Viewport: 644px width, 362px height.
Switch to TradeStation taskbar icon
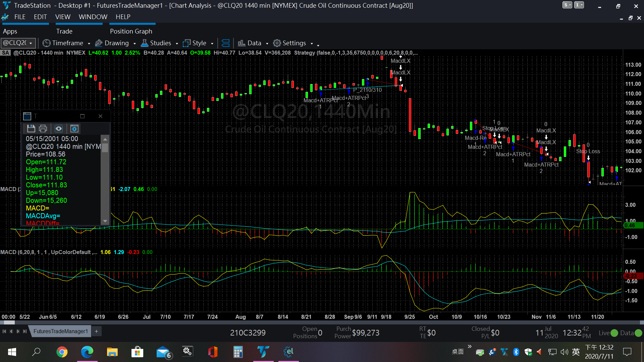[263, 352]
